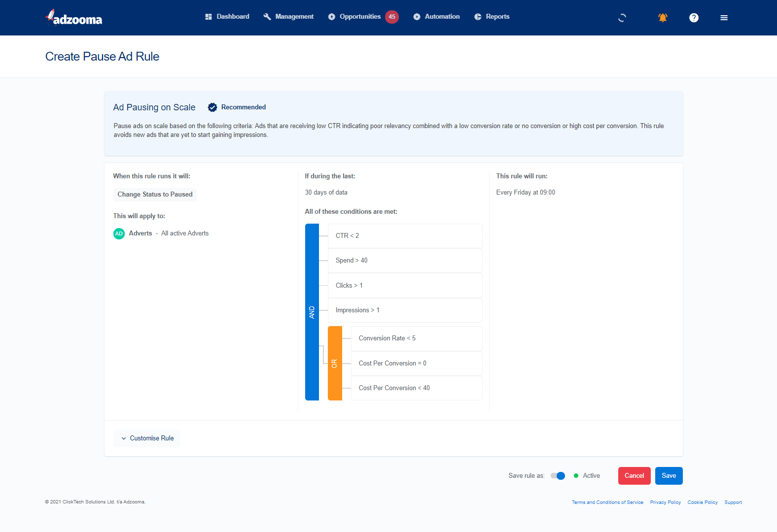Open Terms and Conditions of Service link
This screenshot has height=532, width=777.
coord(607,502)
